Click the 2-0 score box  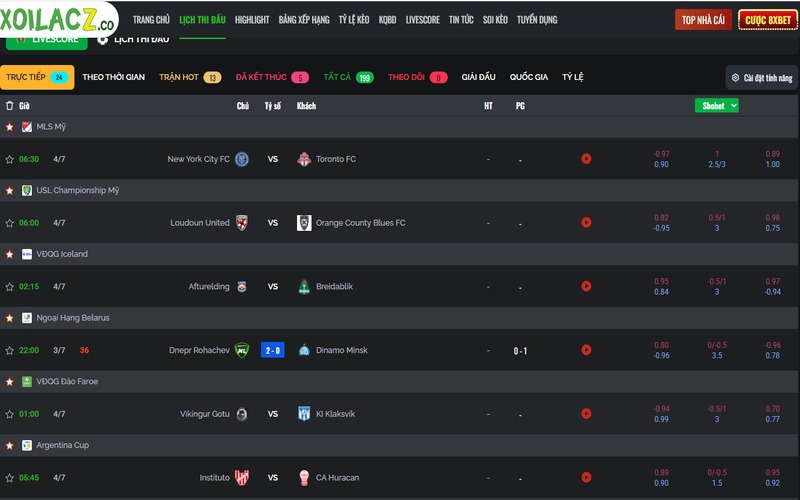point(272,350)
